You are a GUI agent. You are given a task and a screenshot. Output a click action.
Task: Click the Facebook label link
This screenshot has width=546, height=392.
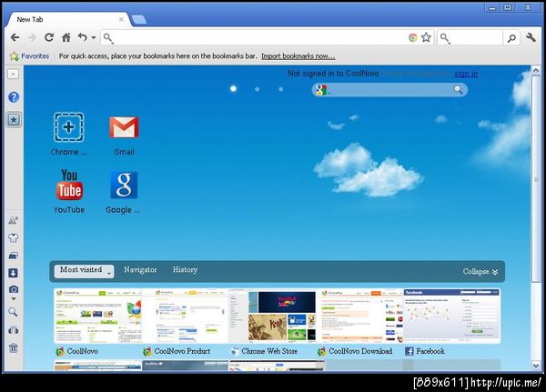pos(430,351)
